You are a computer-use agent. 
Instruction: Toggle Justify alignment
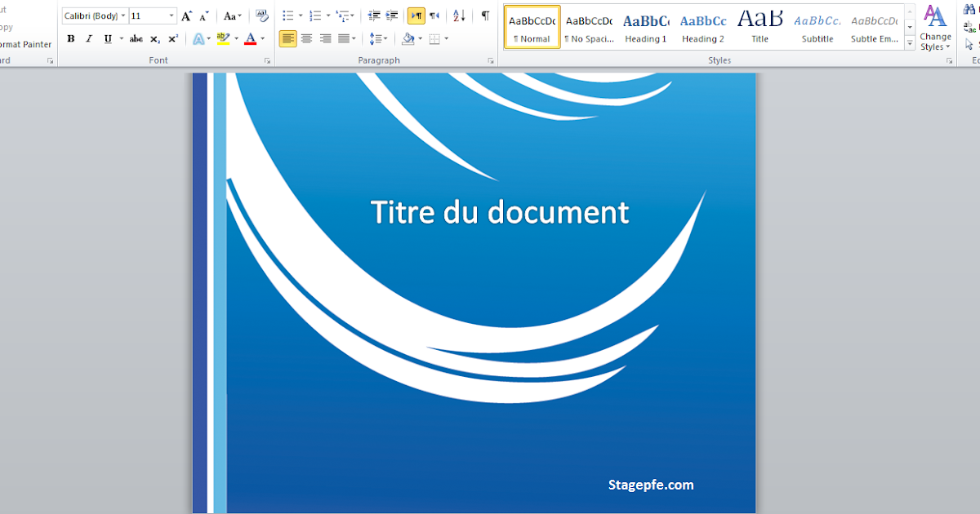[343, 38]
